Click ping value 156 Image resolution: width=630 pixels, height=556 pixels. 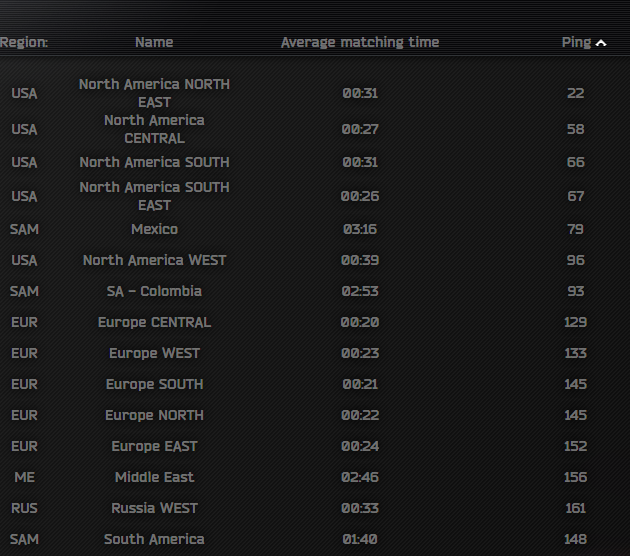pyautogui.click(x=575, y=477)
